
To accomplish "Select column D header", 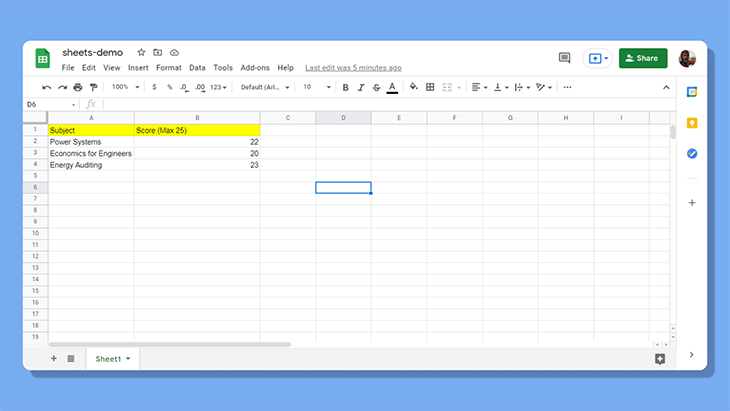I will (343, 118).
